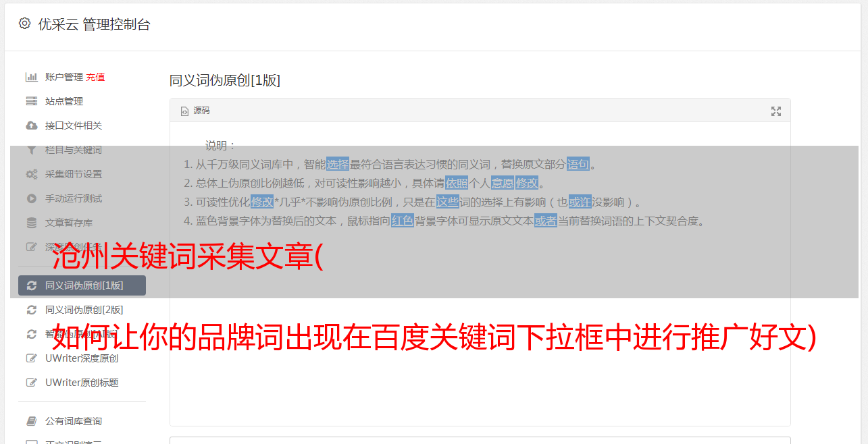Open 账户管理 bar-chart icon
Viewport: 868px width, 444px height.
31,77
